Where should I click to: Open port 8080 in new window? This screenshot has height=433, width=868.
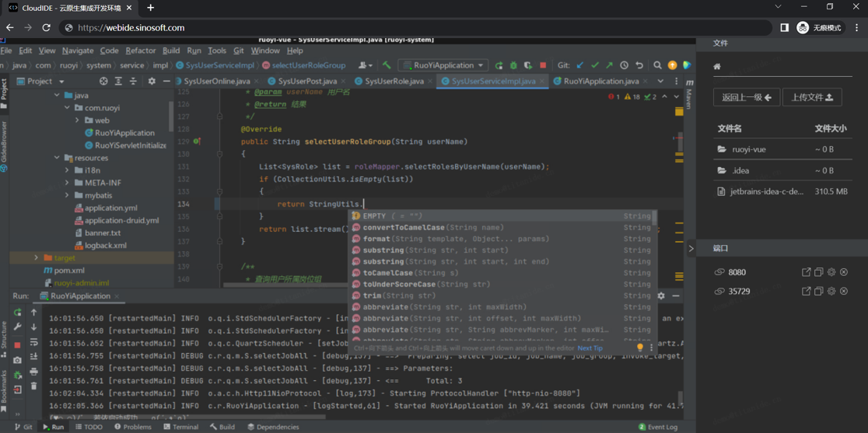click(x=806, y=272)
